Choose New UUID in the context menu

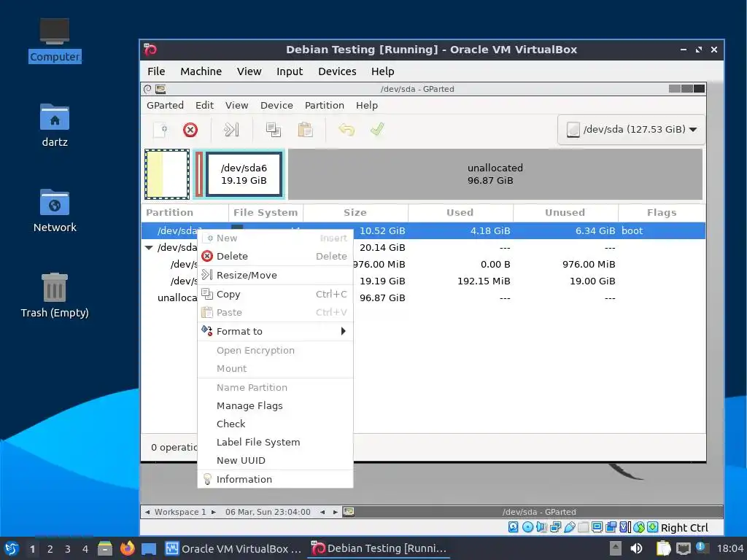(275, 461)
